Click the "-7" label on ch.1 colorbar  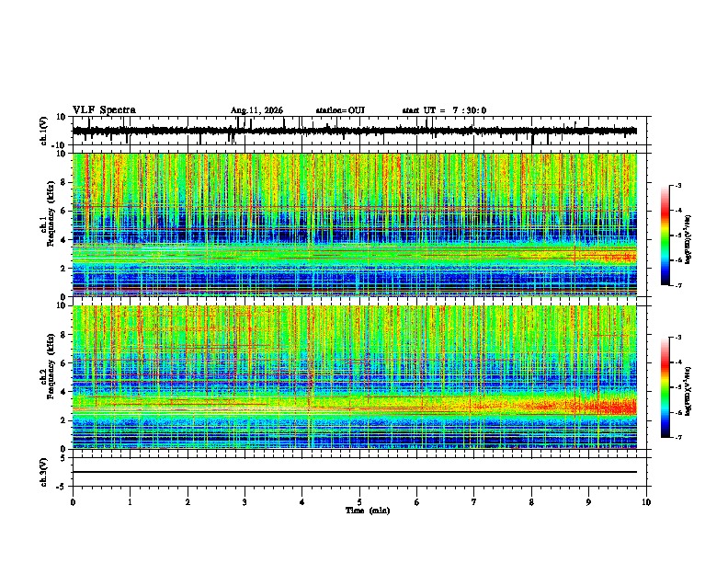677,285
